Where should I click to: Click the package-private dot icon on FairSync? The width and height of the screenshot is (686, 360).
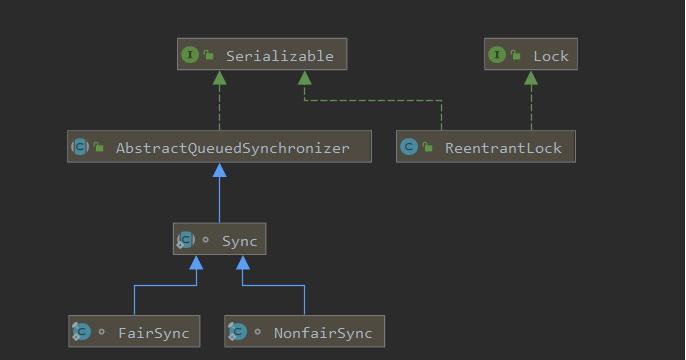[102, 332]
